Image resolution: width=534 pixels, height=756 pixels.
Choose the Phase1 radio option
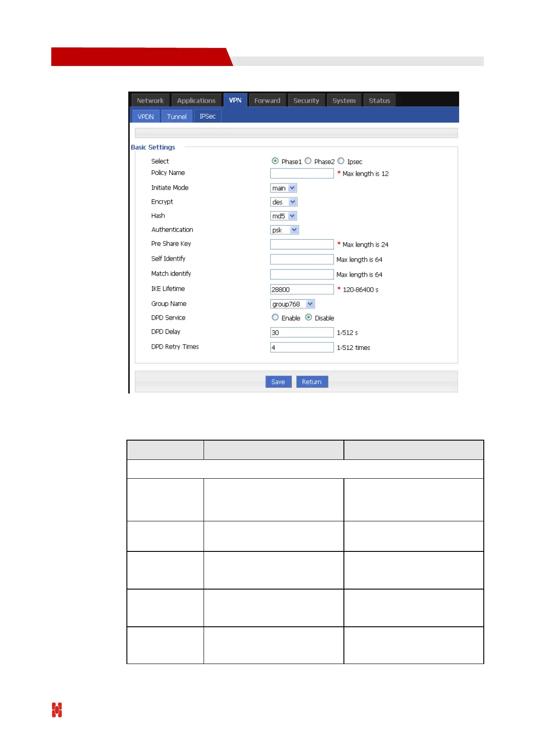coord(275,161)
